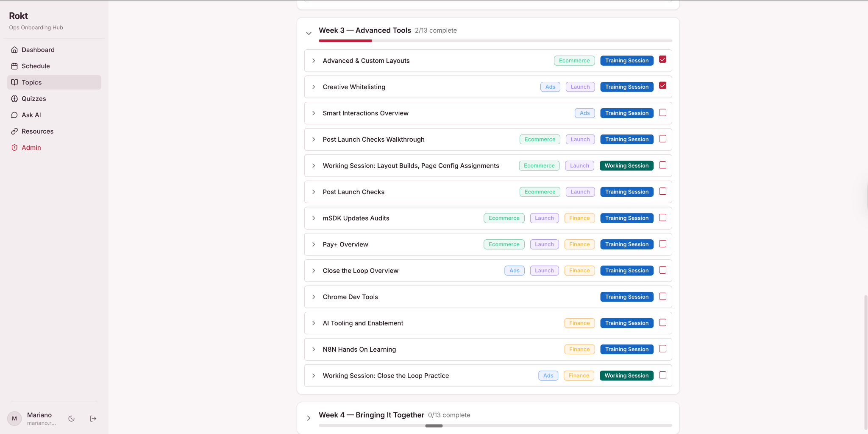This screenshot has height=434, width=868.
Task: Check Smart Interactions Overview checkbox
Action: coord(663,112)
